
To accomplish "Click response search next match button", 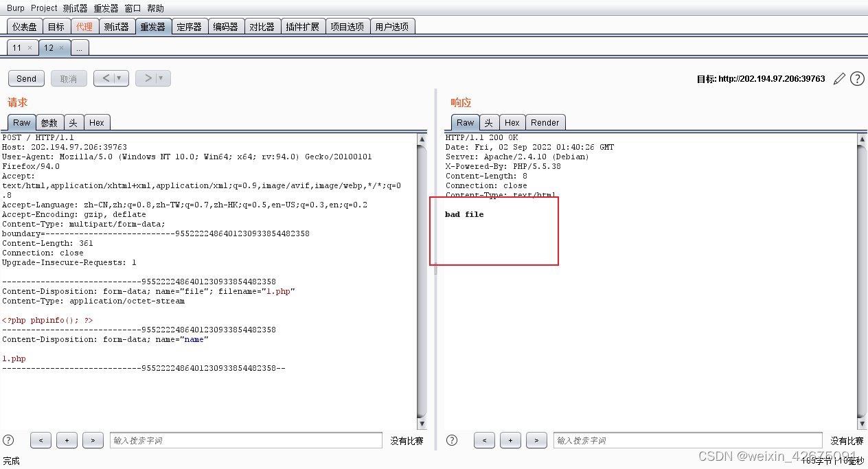I will pyautogui.click(x=536, y=440).
